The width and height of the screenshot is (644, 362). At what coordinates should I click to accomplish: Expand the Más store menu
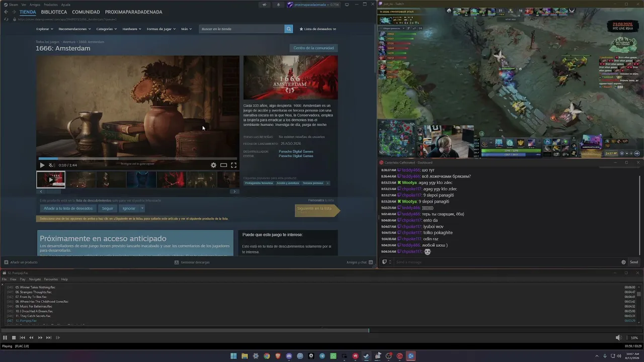tap(187, 29)
